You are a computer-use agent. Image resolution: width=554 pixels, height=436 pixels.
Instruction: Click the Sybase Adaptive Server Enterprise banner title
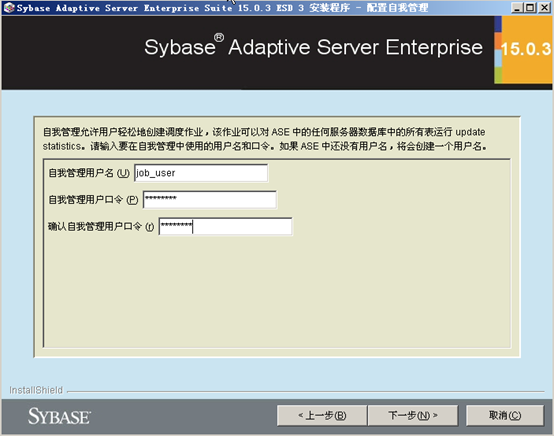pyautogui.click(x=313, y=47)
